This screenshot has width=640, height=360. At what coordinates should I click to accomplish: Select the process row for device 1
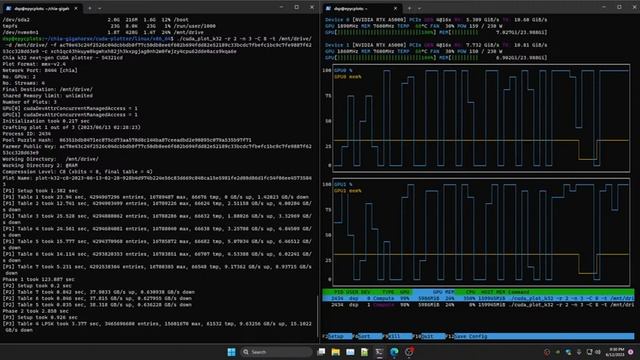pos(478,305)
